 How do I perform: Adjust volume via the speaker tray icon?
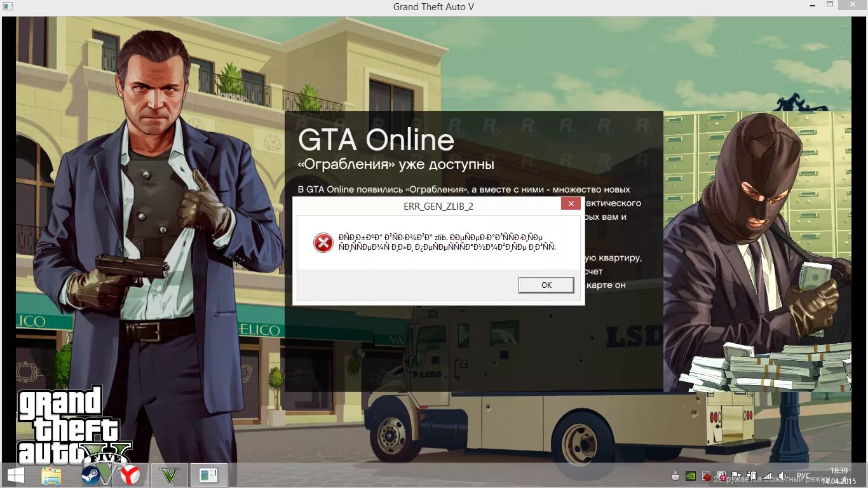point(782,476)
